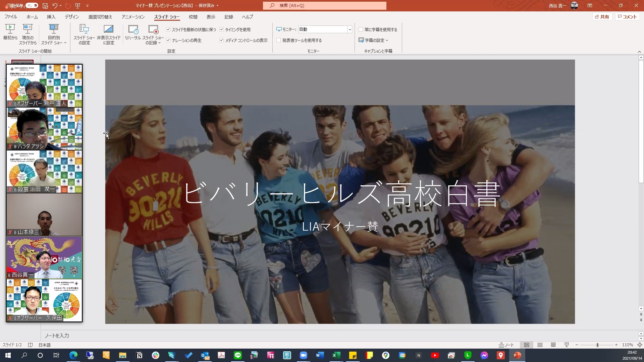Click 日本語 language indicator in status bar
Viewport: 644px width, 362px height.
click(x=45, y=345)
